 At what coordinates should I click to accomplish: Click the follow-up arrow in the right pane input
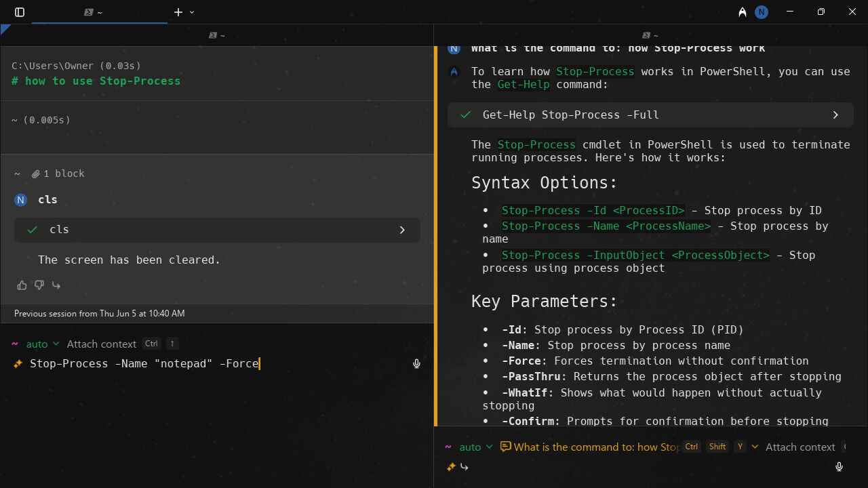pos(465,467)
